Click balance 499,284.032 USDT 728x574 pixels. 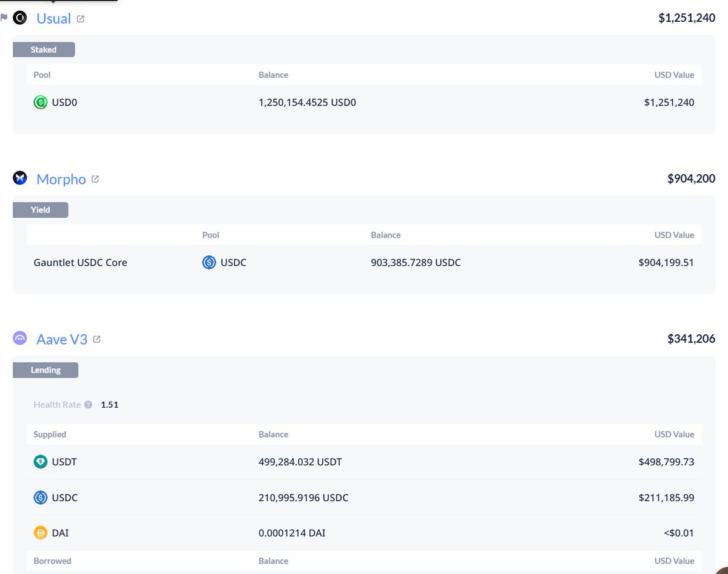tap(300, 462)
